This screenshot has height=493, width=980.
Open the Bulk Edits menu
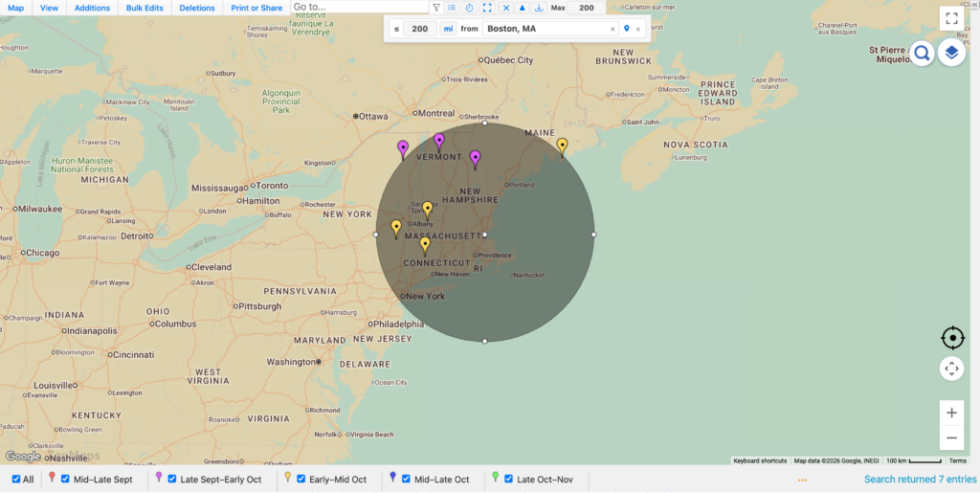pyautogui.click(x=145, y=8)
